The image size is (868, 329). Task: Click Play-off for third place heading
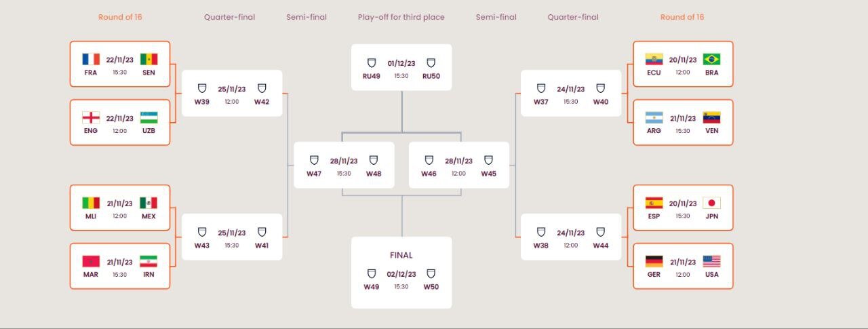pyautogui.click(x=401, y=17)
